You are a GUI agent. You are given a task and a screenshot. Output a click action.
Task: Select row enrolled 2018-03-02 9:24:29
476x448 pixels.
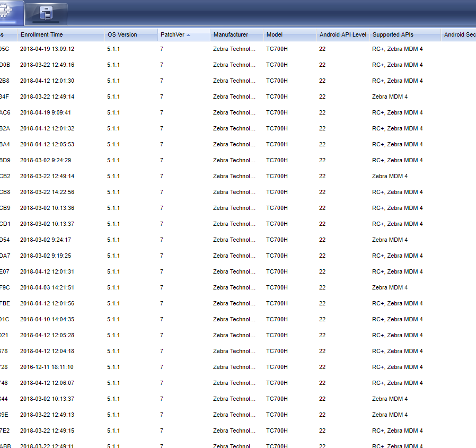[x=46, y=160]
